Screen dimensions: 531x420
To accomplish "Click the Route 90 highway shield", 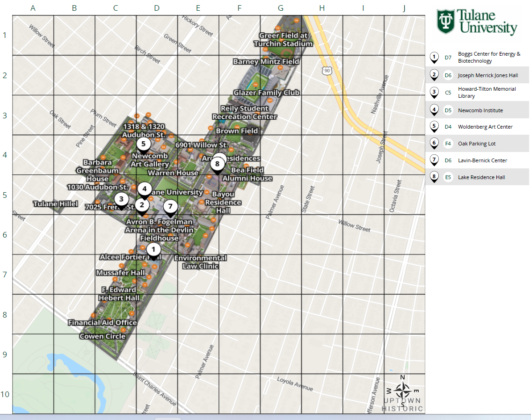I will click(327, 71).
